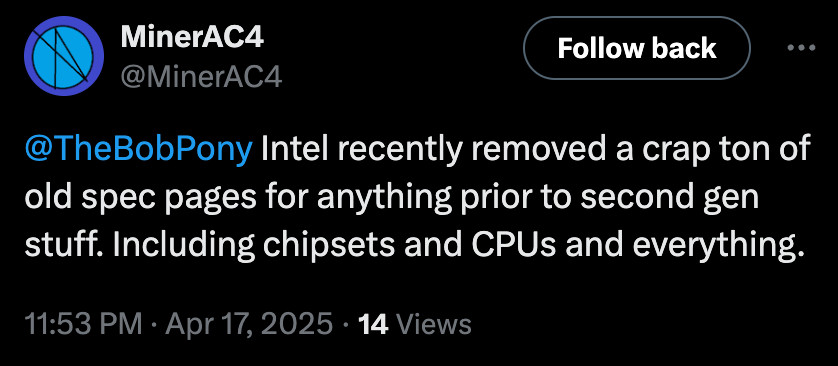This screenshot has width=838, height=366.
Task: Open the @TheBobPony mention link
Action: (138, 151)
